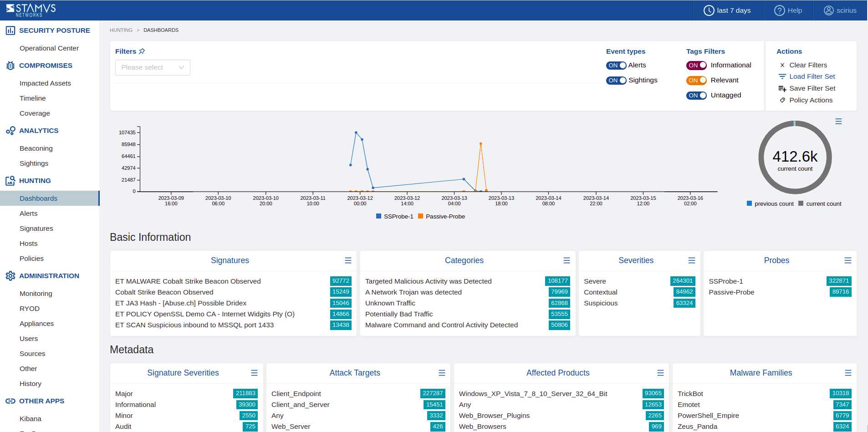Collapse the Administration section
The image size is (868, 432).
[50, 276]
